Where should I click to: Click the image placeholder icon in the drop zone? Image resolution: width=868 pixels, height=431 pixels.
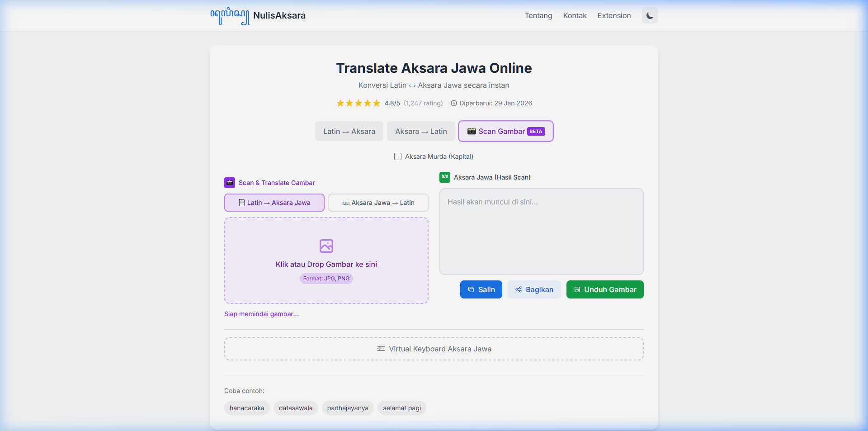coord(326,246)
